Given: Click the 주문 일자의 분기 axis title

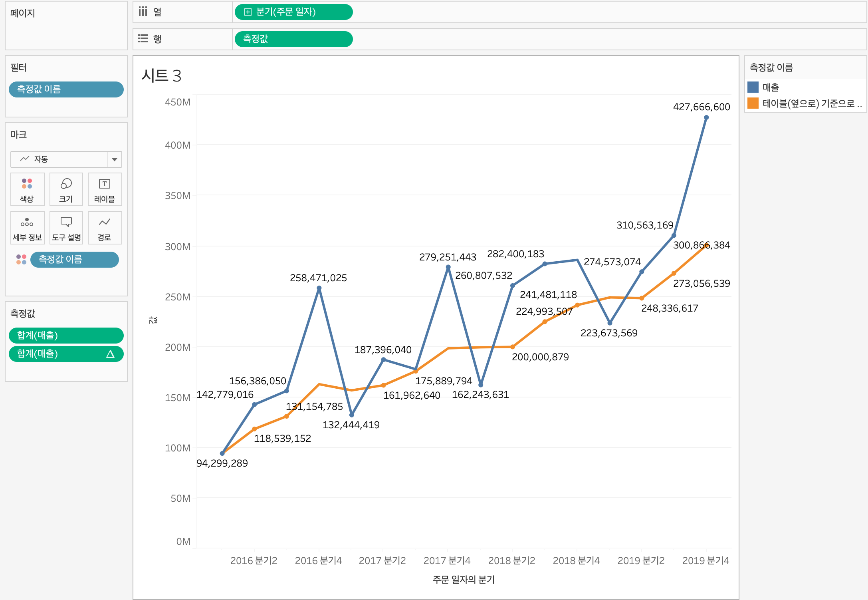Looking at the screenshot, I should click(x=464, y=580).
